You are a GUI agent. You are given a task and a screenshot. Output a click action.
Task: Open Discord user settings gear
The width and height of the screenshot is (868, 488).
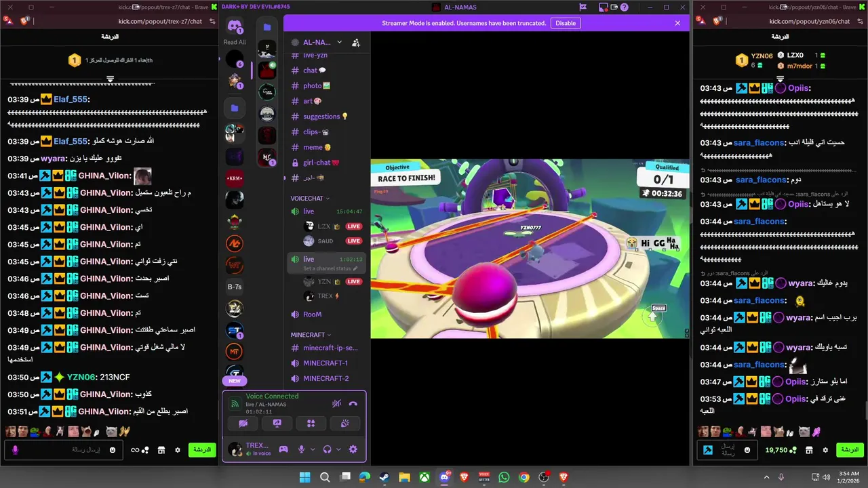tap(353, 449)
